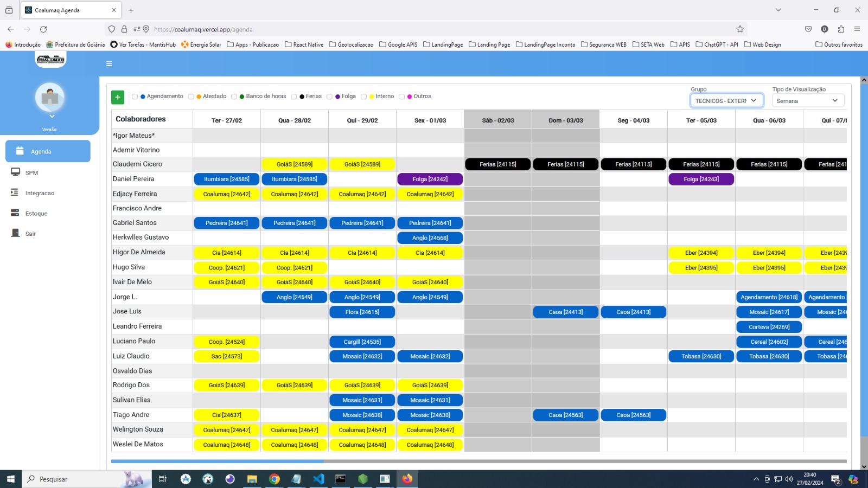Click the monitor icon next to SPM

pyautogui.click(x=15, y=172)
